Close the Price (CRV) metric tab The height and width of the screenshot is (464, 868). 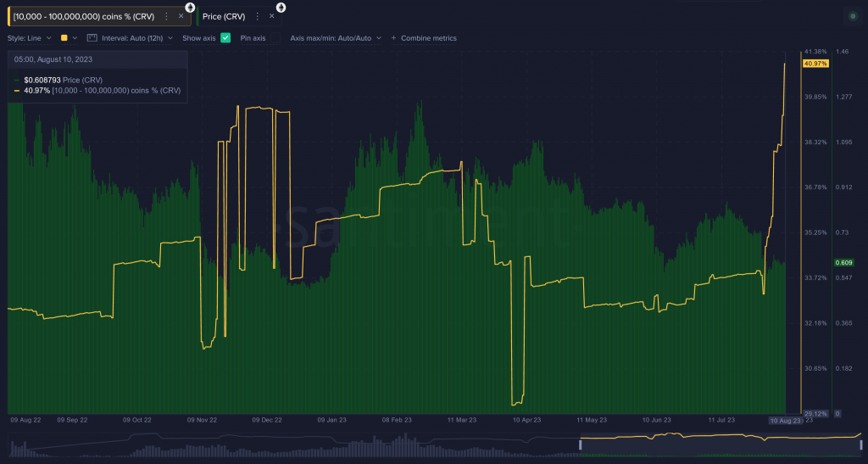point(271,16)
